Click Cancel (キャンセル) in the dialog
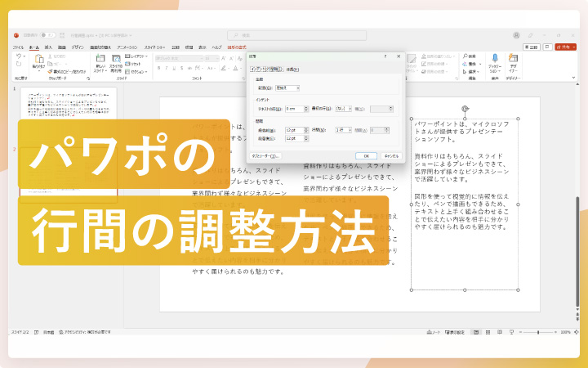 click(x=391, y=156)
